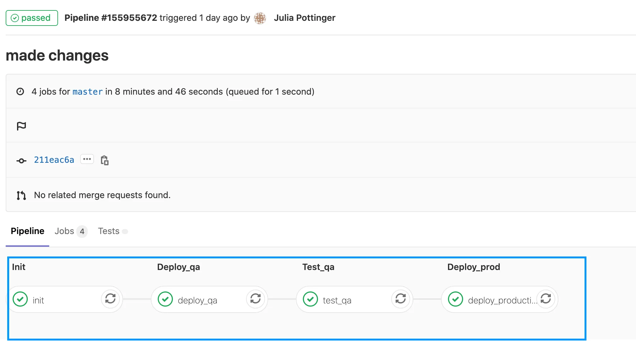636x364 pixels.
Task: Click the test_qa passed status icon
Action: point(310,299)
